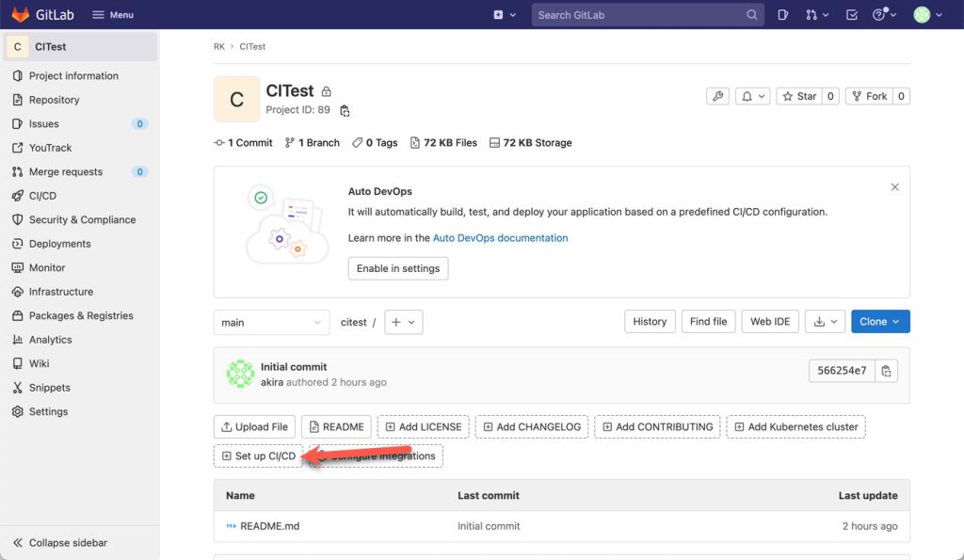Click the wrench admin button
Viewport: 964px width, 560px height.
click(717, 96)
